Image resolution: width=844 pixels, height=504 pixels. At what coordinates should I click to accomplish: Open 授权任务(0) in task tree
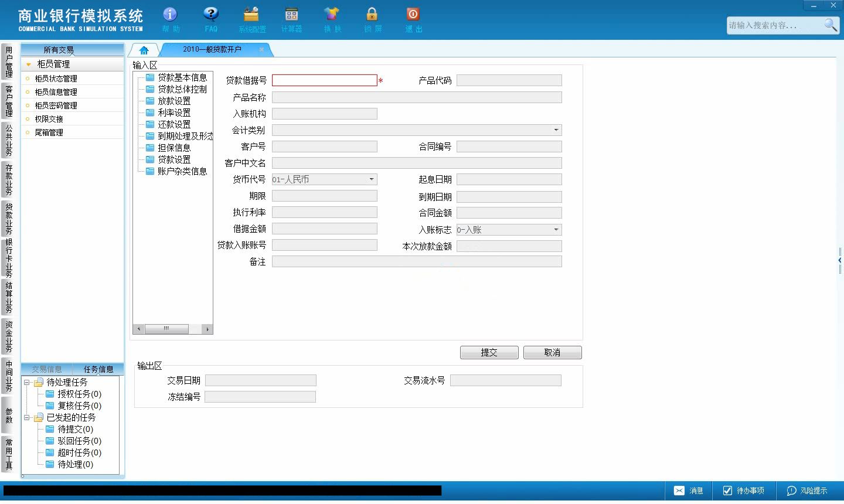pyautogui.click(x=74, y=394)
